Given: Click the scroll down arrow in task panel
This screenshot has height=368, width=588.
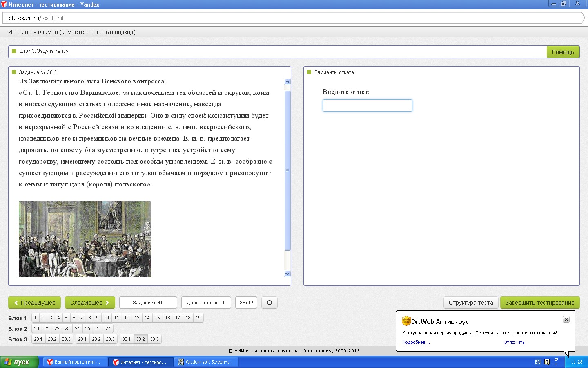Looking at the screenshot, I should pyautogui.click(x=287, y=274).
